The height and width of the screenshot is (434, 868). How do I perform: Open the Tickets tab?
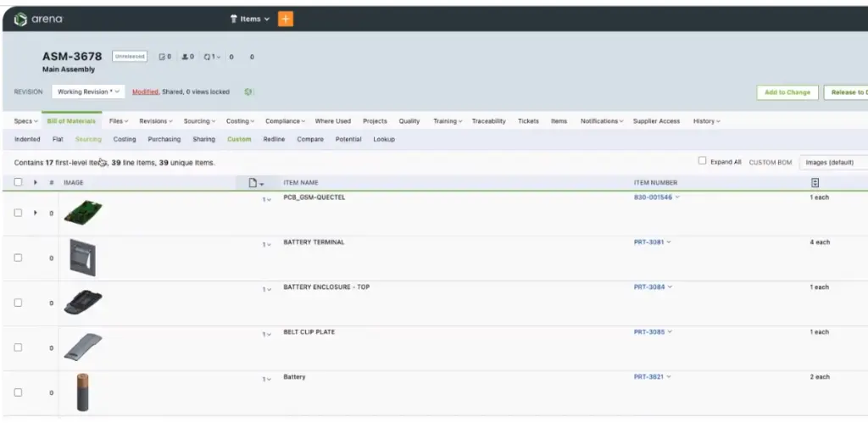(x=528, y=121)
